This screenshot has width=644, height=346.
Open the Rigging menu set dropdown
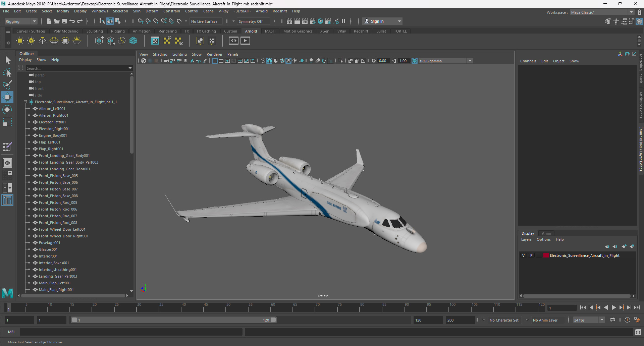click(21, 21)
